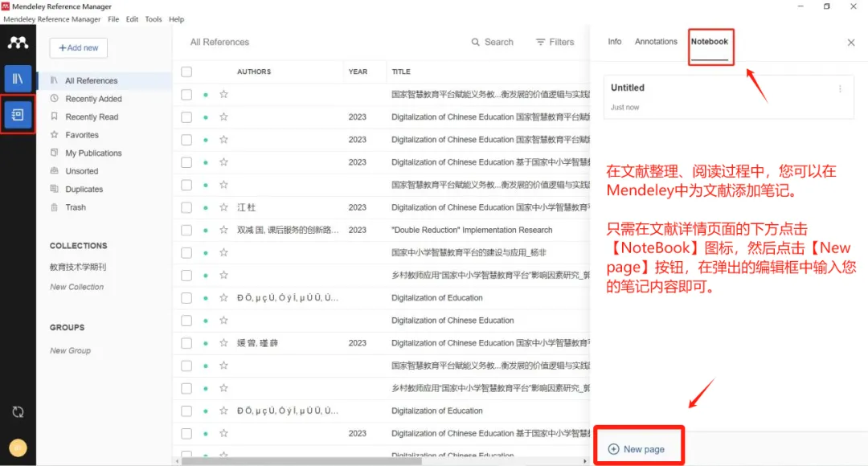Click the Recently Read bookmark icon
The width and height of the screenshot is (868, 466).
[x=55, y=117]
